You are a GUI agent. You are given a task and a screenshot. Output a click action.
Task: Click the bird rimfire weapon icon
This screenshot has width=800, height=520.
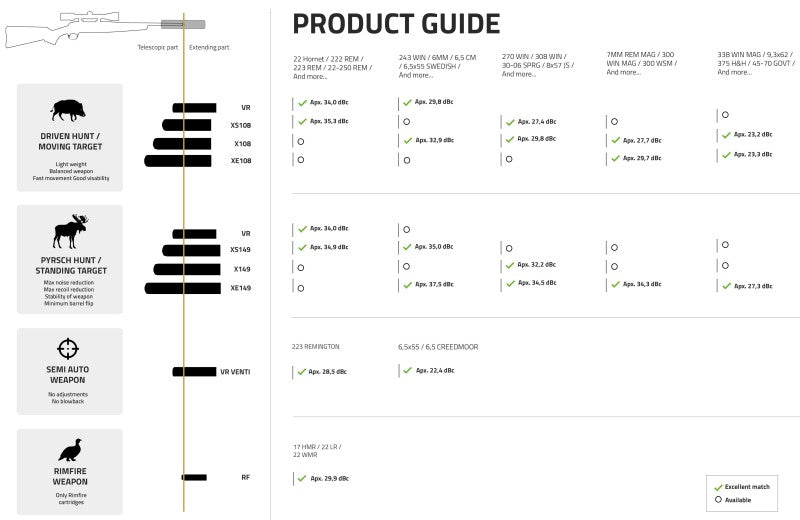pos(69,450)
